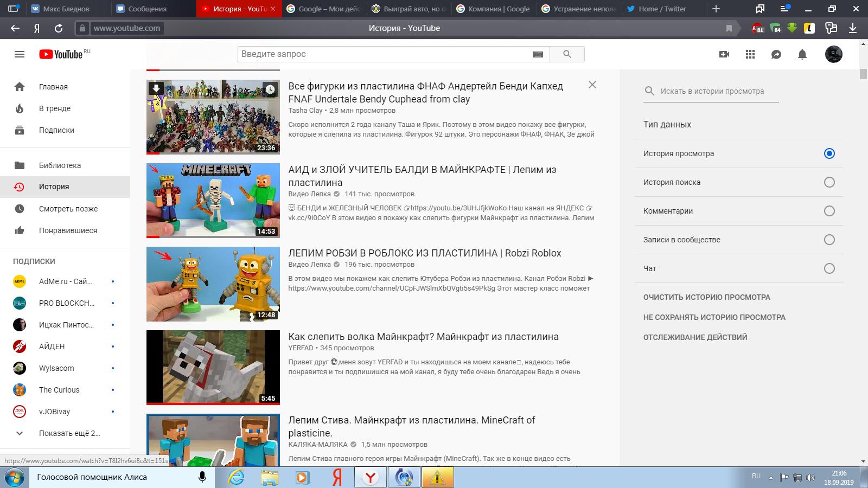The width and height of the screenshot is (868, 488).
Task: Open the password manager key icon
Action: pyautogui.click(x=831, y=28)
